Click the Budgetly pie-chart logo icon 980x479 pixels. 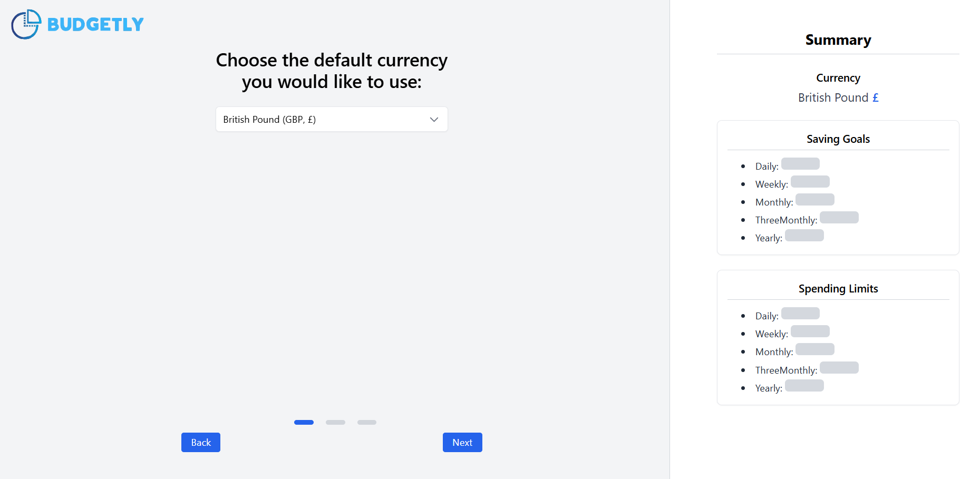click(26, 24)
